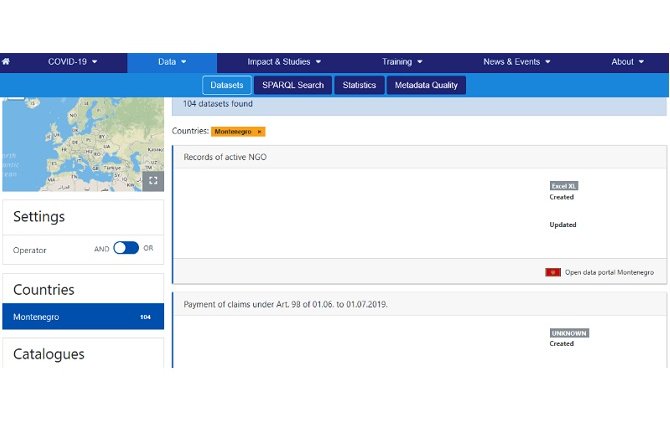The height and width of the screenshot is (433, 670).
Task: Click the Countries section heading
Action: [44, 290]
